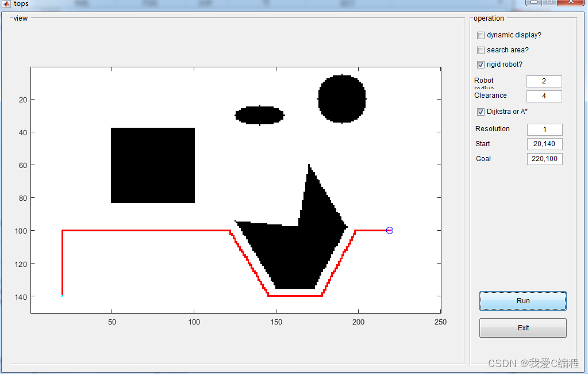Click the blue goal circle marker
Image resolution: width=588 pixels, height=374 pixels.
coord(390,230)
